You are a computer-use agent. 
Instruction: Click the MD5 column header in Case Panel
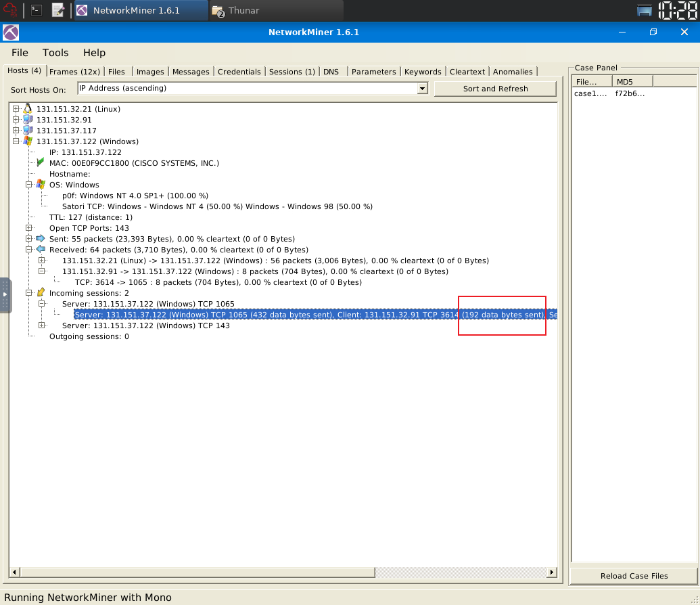point(632,81)
